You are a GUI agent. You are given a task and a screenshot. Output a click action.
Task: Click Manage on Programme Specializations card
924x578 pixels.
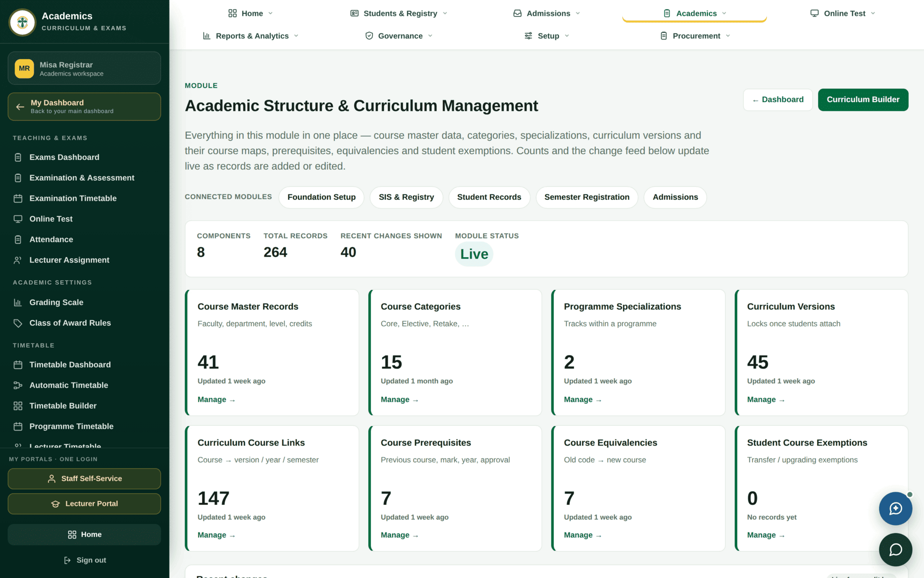582,400
